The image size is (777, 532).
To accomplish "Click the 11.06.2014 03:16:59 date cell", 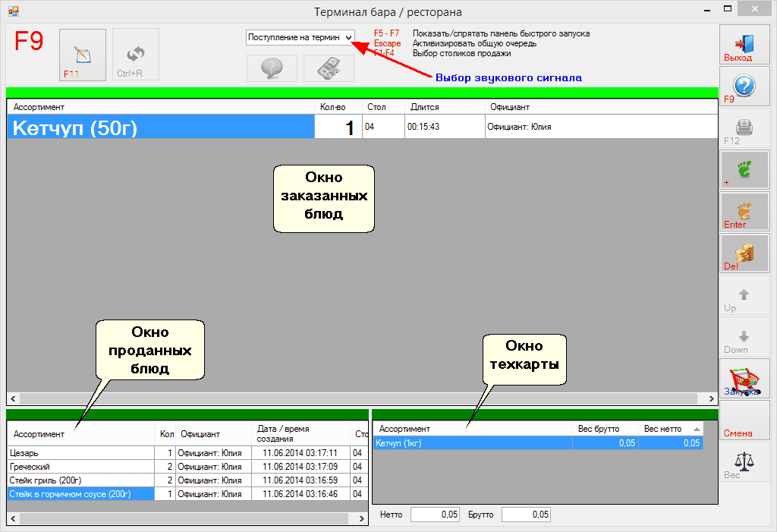I will [300, 480].
